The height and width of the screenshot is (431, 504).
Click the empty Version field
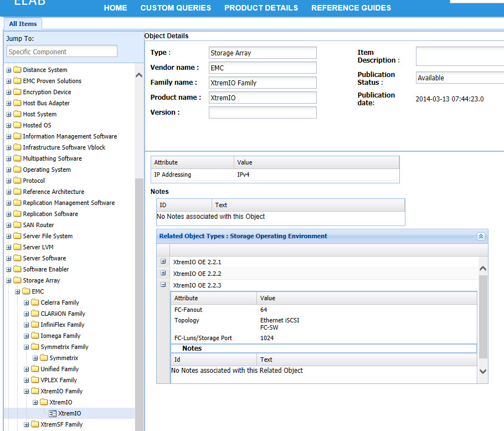coord(263,112)
